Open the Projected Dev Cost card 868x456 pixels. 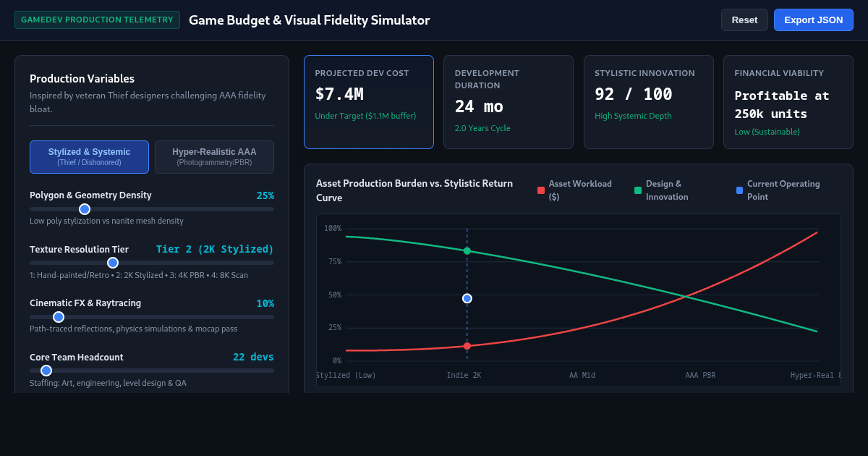tap(369, 102)
